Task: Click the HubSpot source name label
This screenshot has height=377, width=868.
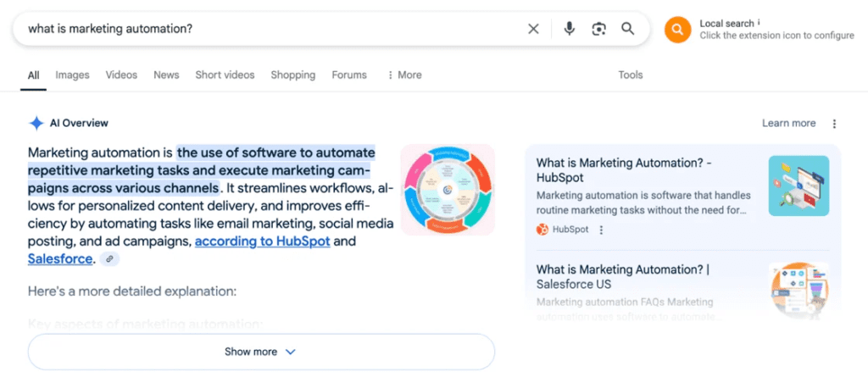Action: (x=570, y=230)
